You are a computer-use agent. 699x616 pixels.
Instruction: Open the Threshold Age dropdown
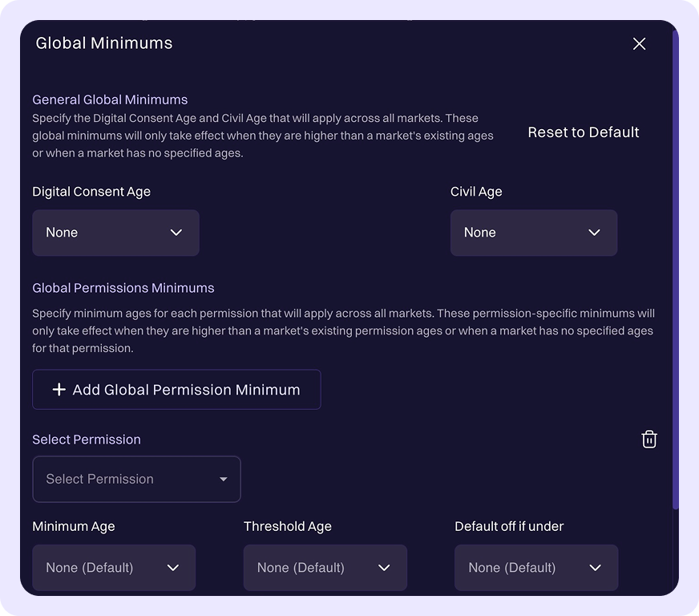click(325, 568)
